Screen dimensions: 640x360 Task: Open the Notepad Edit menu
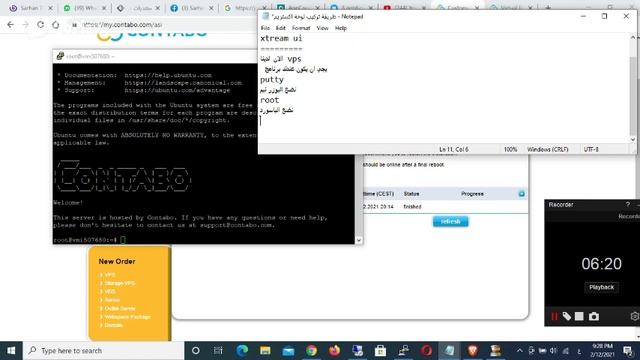coord(280,28)
